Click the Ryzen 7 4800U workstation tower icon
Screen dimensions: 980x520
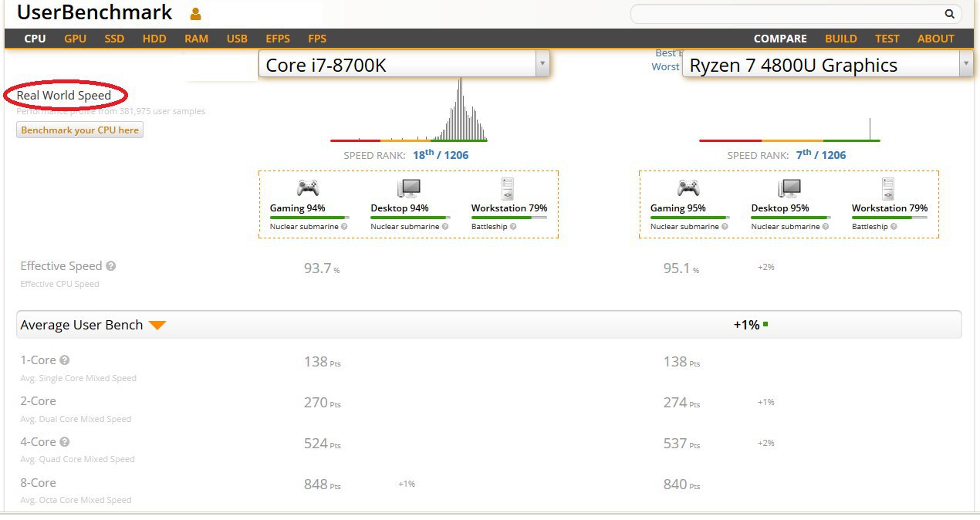887,188
